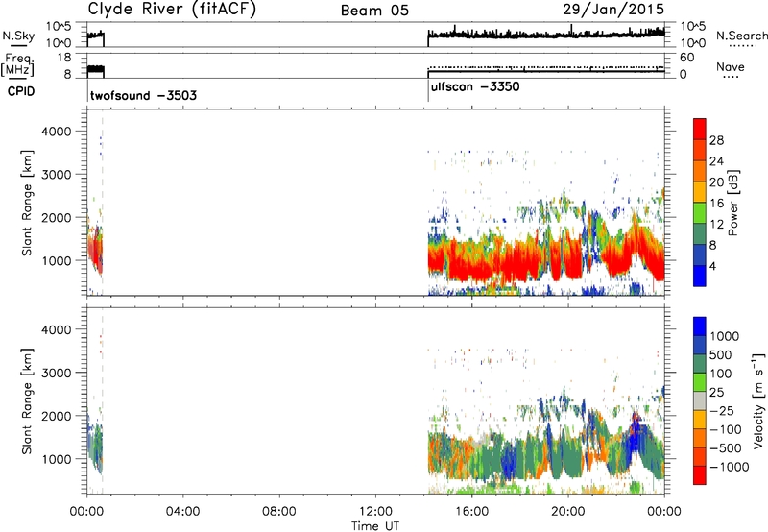Click 'Slant Range [km]' label of the power panel
This screenshot has width=768, height=532.
coord(27,203)
